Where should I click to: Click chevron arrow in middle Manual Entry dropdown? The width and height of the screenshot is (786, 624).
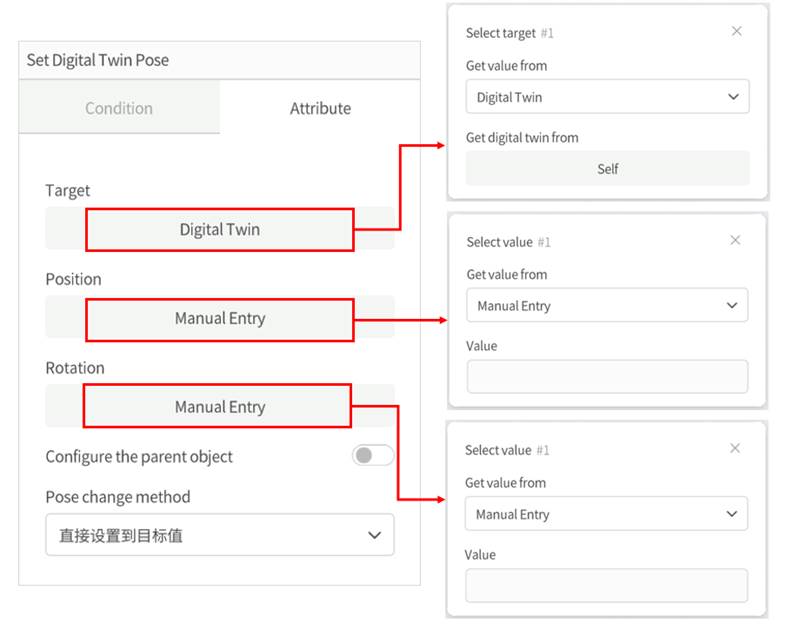click(x=733, y=306)
